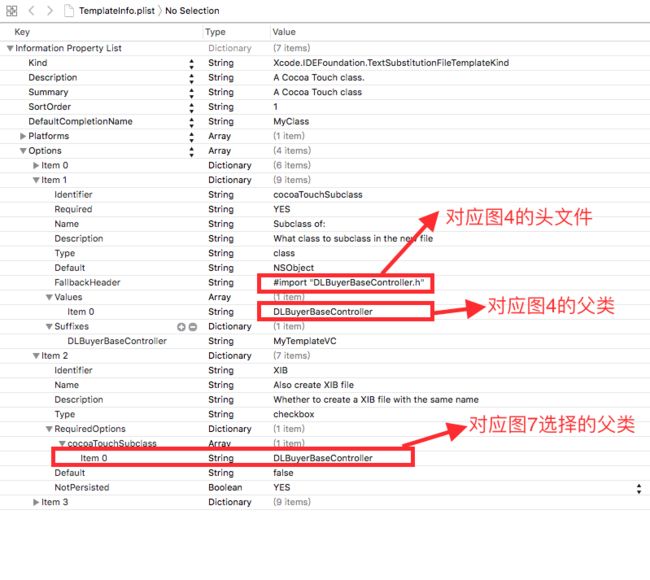650x580 pixels.
Task: Select the Boolean type cell of NotPersisted
Action: click(x=225, y=488)
